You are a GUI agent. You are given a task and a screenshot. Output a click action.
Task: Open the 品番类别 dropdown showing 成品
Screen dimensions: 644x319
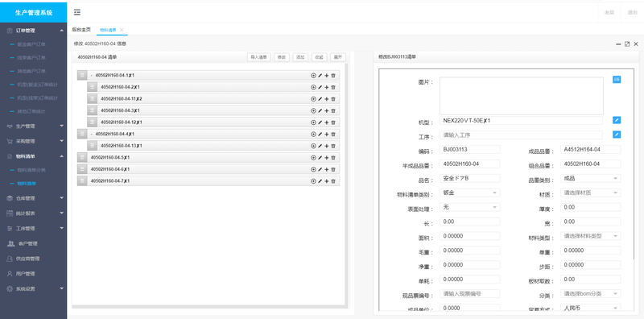[x=590, y=178]
